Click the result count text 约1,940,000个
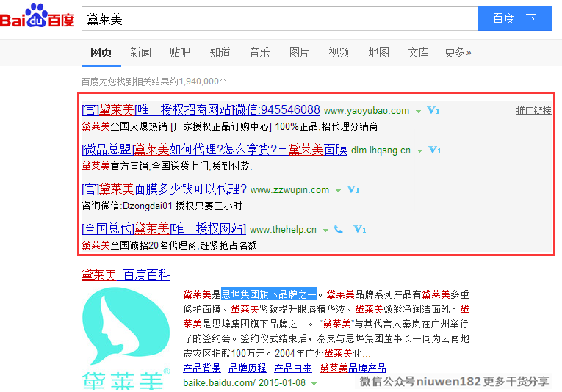This screenshot has height=392, width=562. (x=198, y=81)
